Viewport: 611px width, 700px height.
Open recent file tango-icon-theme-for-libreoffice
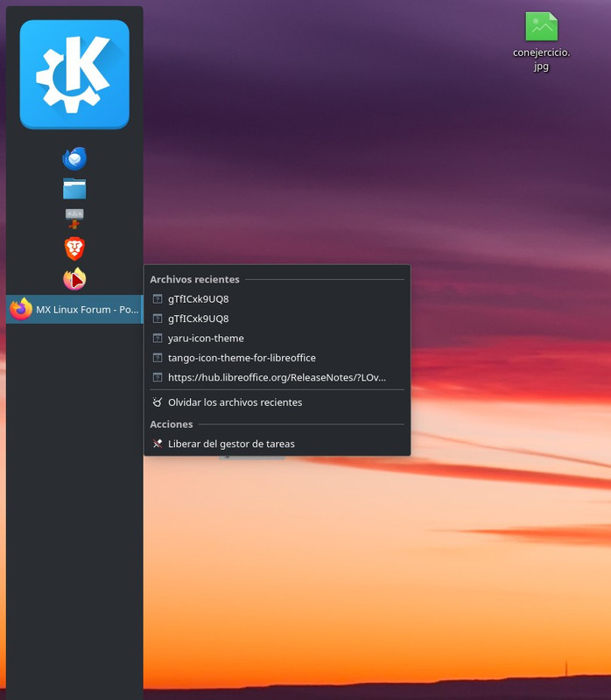click(277, 358)
